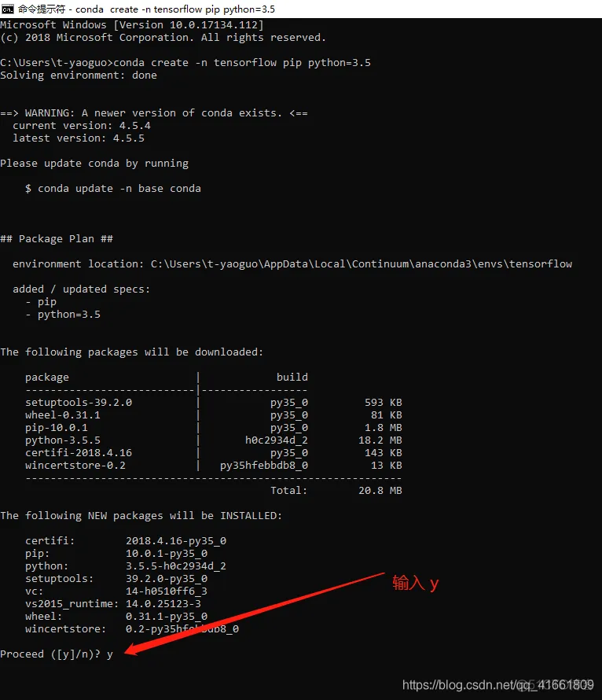This screenshot has height=700, width=602.
Task: Click 'certifi-2018.4.16' in download table
Action: click(79, 453)
